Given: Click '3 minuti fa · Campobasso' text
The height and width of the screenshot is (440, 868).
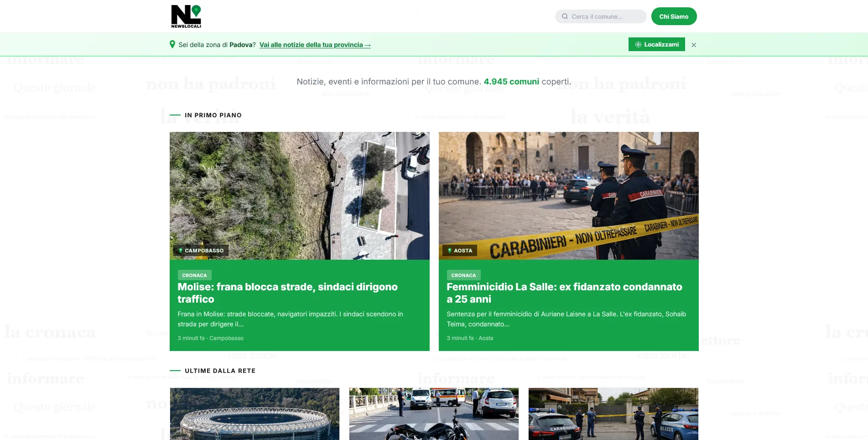Looking at the screenshot, I should pos(210,338).
